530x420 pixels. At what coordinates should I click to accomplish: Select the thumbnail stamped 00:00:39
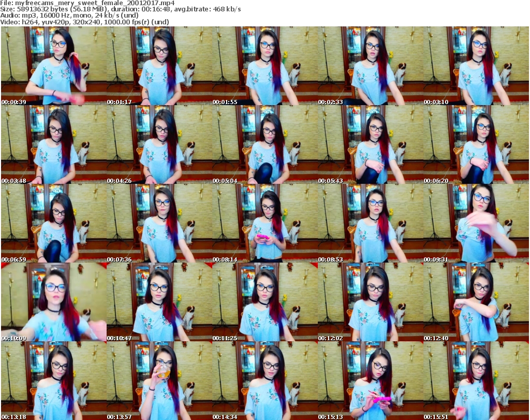[x=54, y=66]
